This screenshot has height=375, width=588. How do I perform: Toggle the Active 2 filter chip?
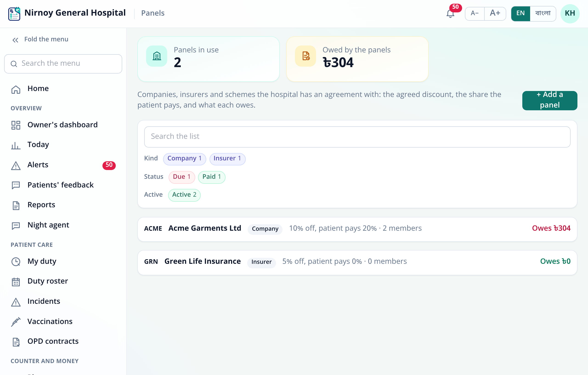click(x=184, y=195)
